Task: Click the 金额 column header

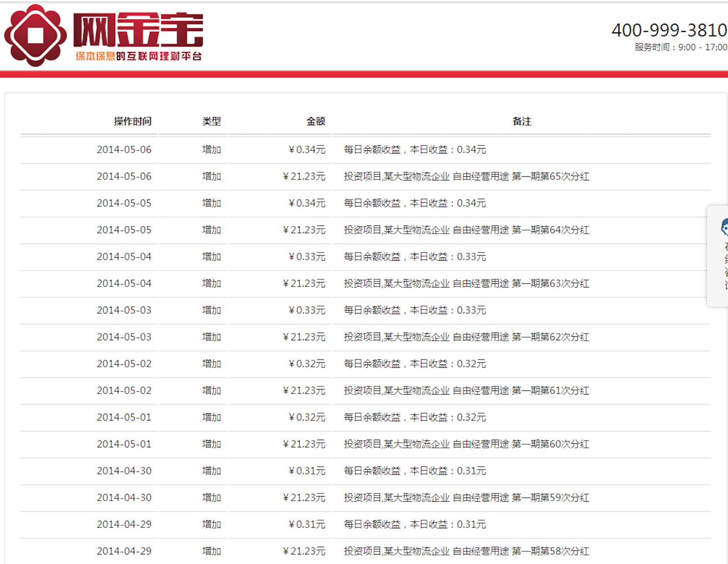Action: 316,121
